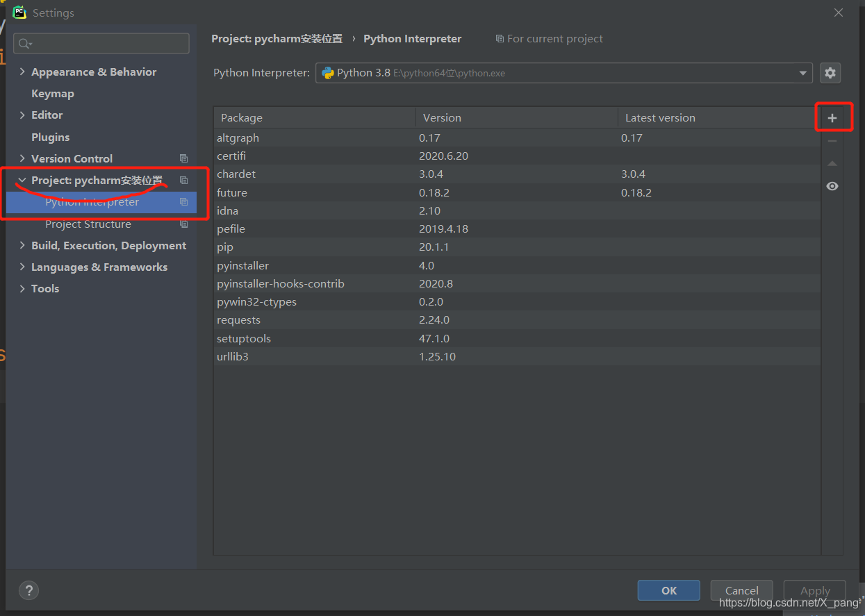Select the pywin32-ctypes package row
865x616 pixels.
click(517, 301)
